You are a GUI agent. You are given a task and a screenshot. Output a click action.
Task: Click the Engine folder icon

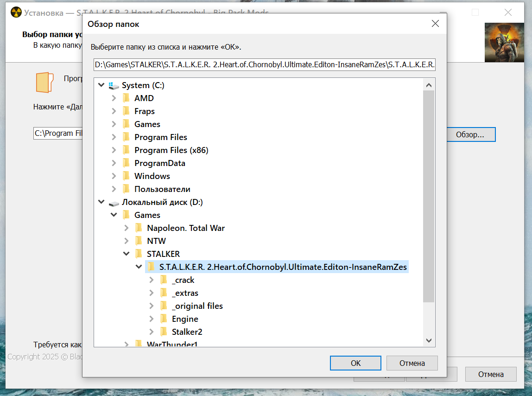coord(164,318)
